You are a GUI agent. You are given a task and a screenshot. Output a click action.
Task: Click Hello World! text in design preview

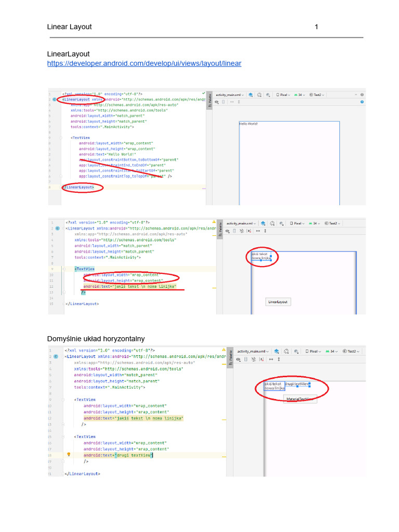249,124
